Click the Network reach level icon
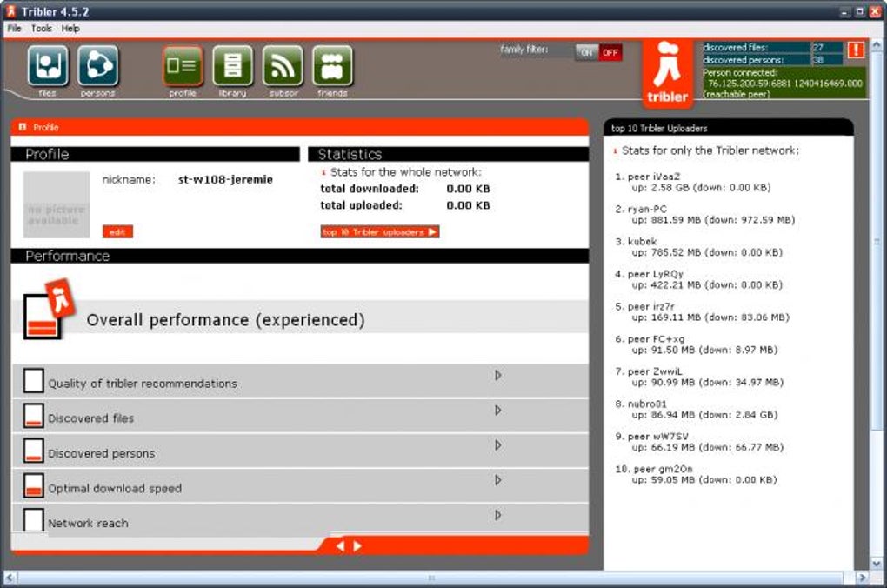Viewport: 887px width, 588px height. coord(33,519)
